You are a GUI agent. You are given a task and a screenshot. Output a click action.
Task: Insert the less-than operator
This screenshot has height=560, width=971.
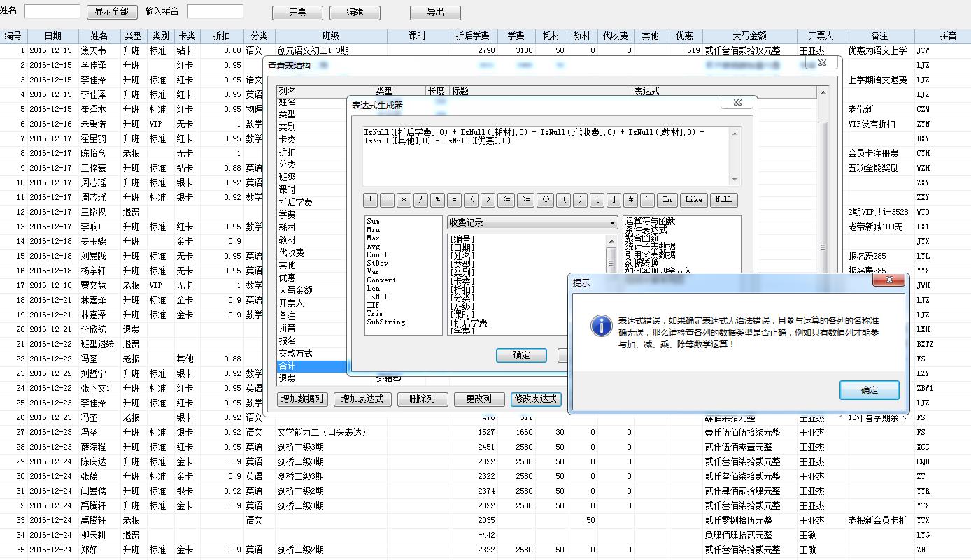[472, 200]
